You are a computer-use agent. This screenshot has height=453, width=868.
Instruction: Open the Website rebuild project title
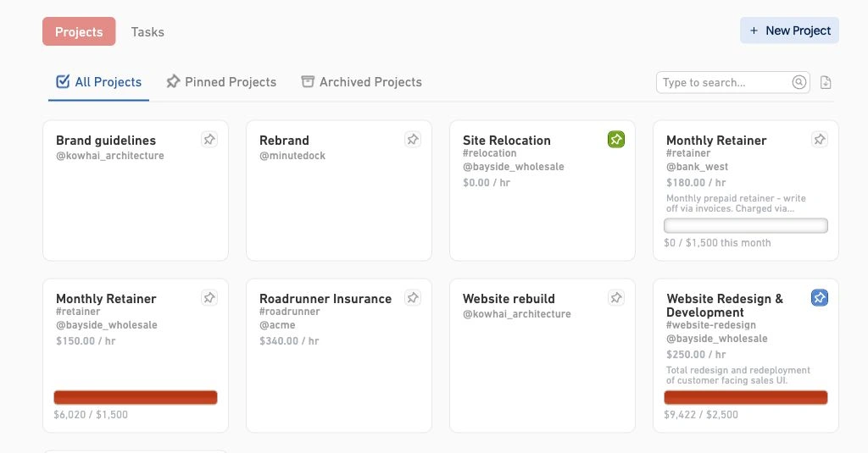[x=509, y=299]
